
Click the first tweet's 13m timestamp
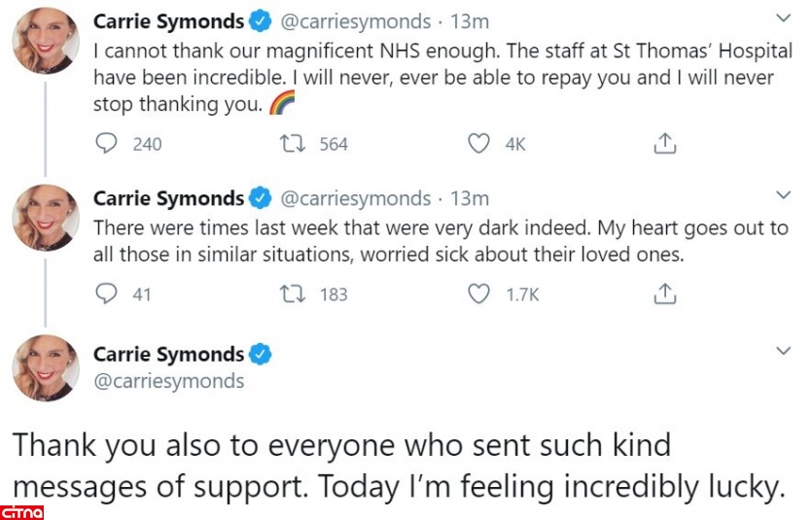(469, 20)
